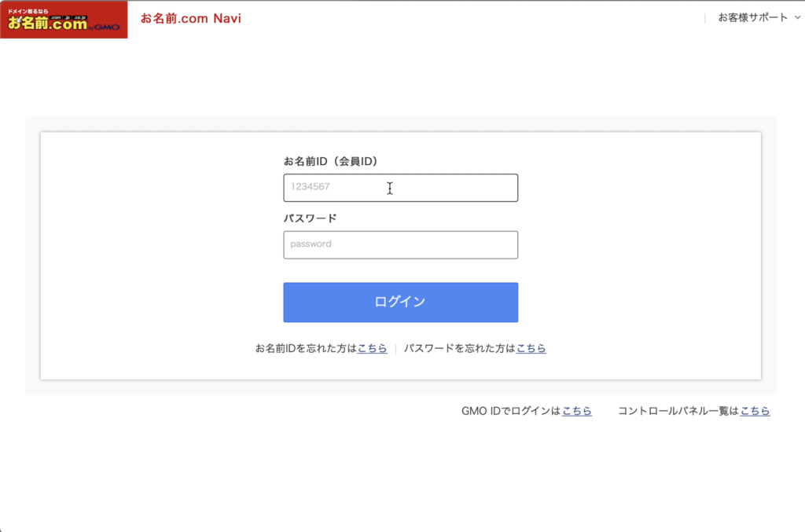This screenshot has width=805, height=532.
Task: Click the ドメイン取るなら tagline in logo
Action: (x=28, y=10)
